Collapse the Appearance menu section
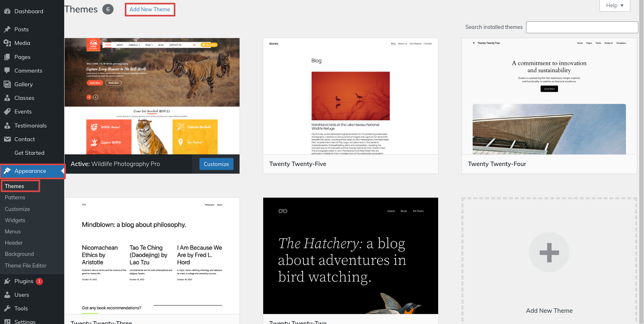 point(32,171)
